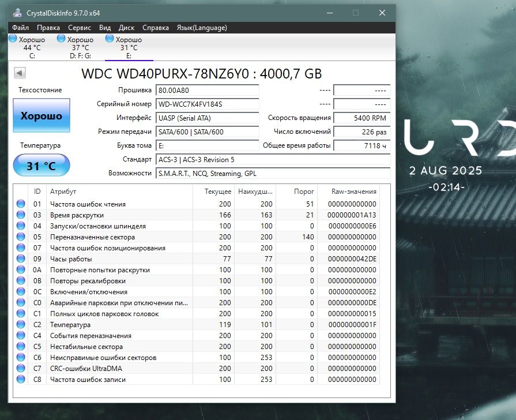Click the Общее время работы value 7118 ч
This screenshot has height=420, width=516.
[x=362, y=145]
